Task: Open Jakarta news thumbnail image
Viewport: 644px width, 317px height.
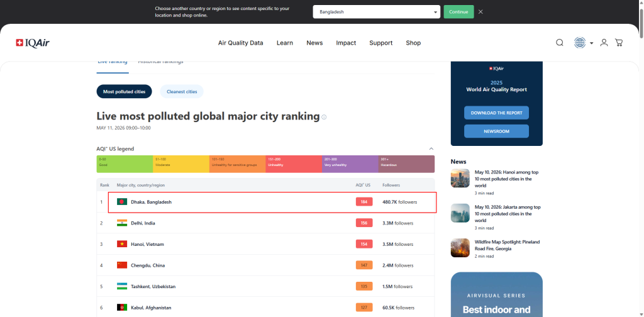Action: [460, 213]
